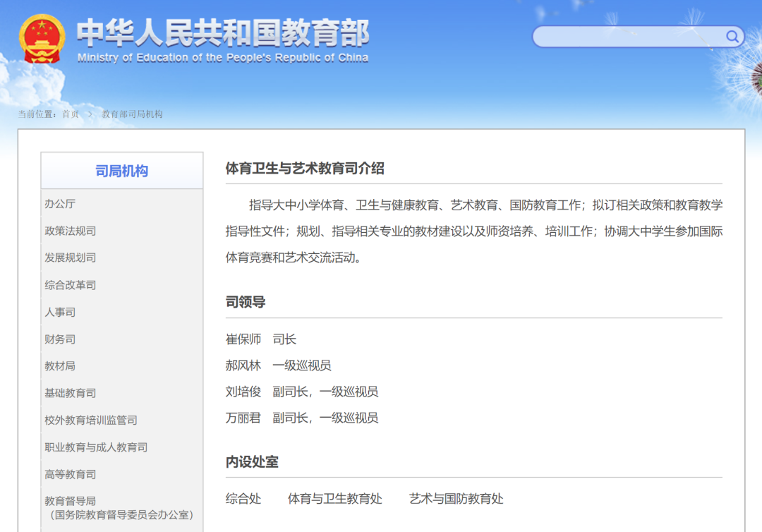762x532 pixels.
Task: Select 财务司 in the sidebar
Action: (x=60, y=339)
